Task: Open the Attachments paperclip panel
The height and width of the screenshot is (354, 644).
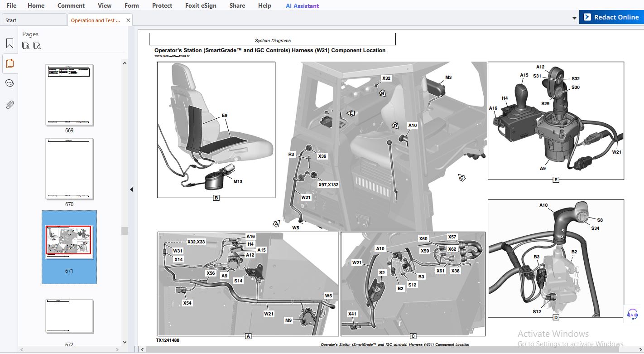Action: [10, 105]
